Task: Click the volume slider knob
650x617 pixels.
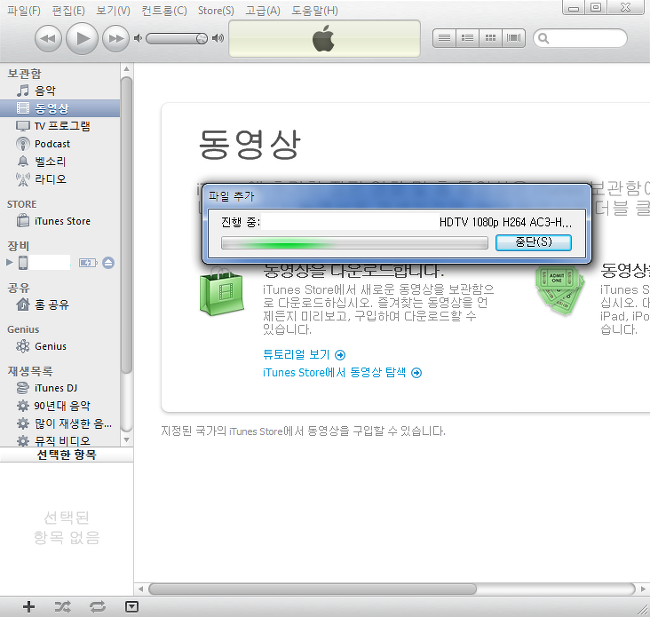Action: coord(201,39)
